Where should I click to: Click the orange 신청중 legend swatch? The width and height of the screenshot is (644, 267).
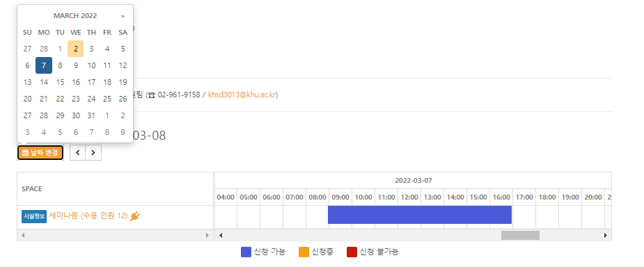point(304,252)
